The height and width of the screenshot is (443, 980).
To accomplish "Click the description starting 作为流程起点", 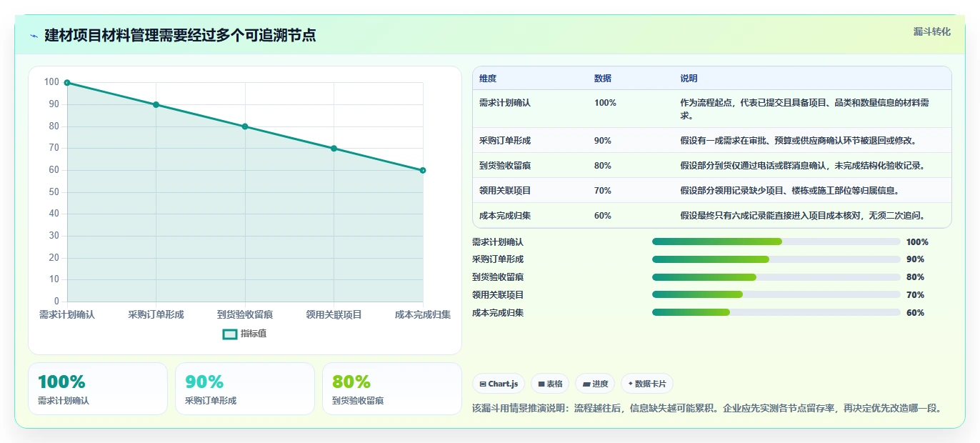I will click(x=805, y=109).
